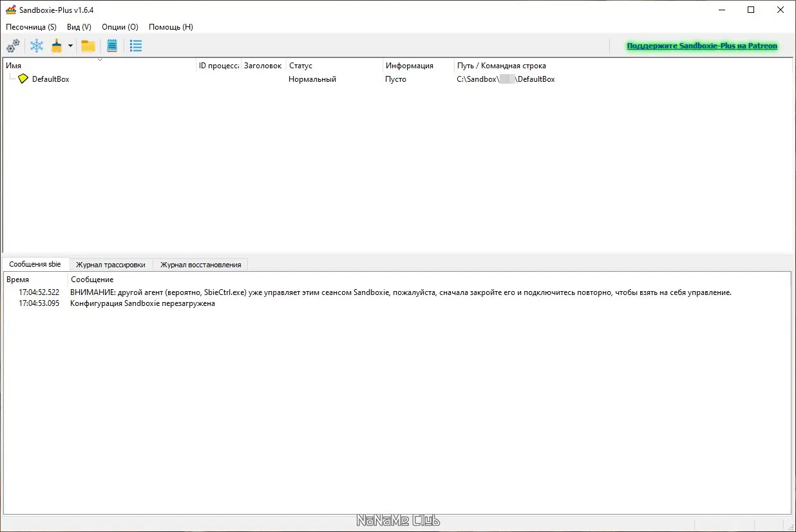Open the Поддержите Sandboxie-Plus на Patreon link
796x532 pixels.
[702, 46]
